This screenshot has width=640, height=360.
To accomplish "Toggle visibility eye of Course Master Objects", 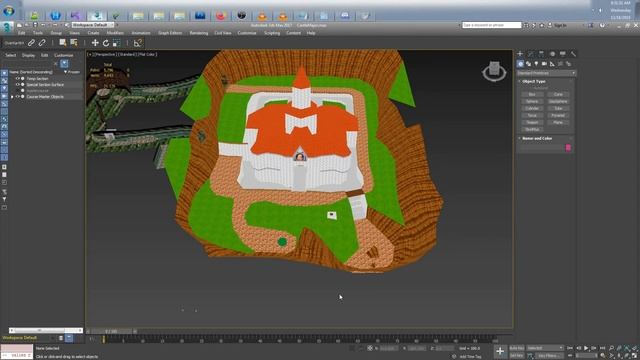I will 18,97.
